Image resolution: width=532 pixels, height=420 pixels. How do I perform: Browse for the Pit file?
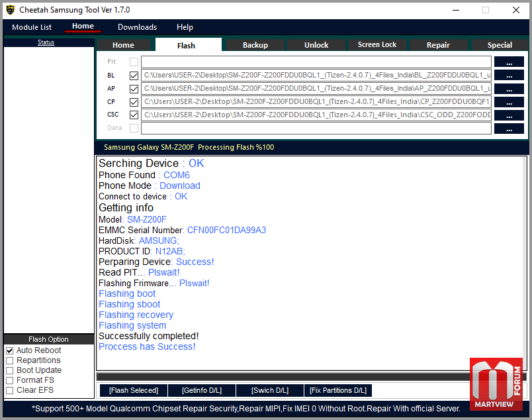(508, 62)
